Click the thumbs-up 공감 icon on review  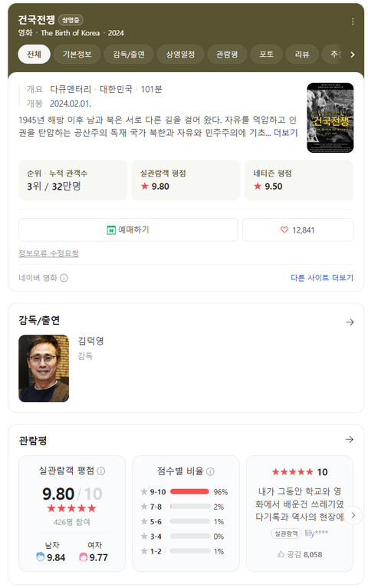click(x=281, y=554)
